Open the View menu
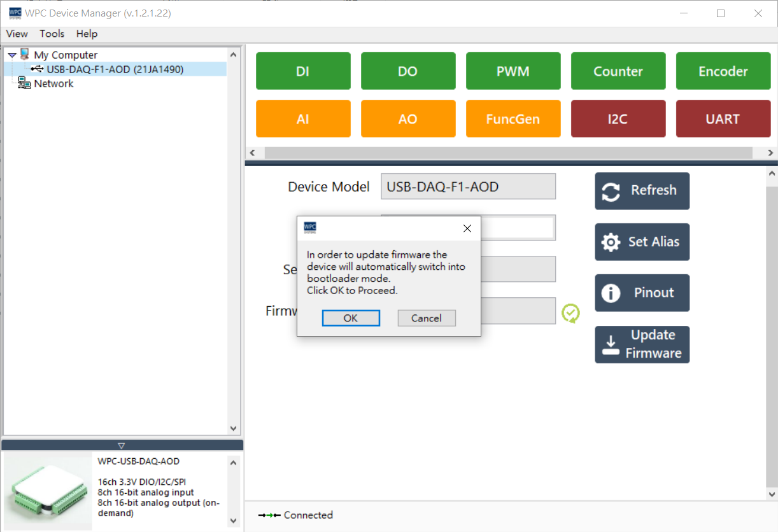This screenshot has width=778, height=532. pyautogui.click(x=17, y=34)
